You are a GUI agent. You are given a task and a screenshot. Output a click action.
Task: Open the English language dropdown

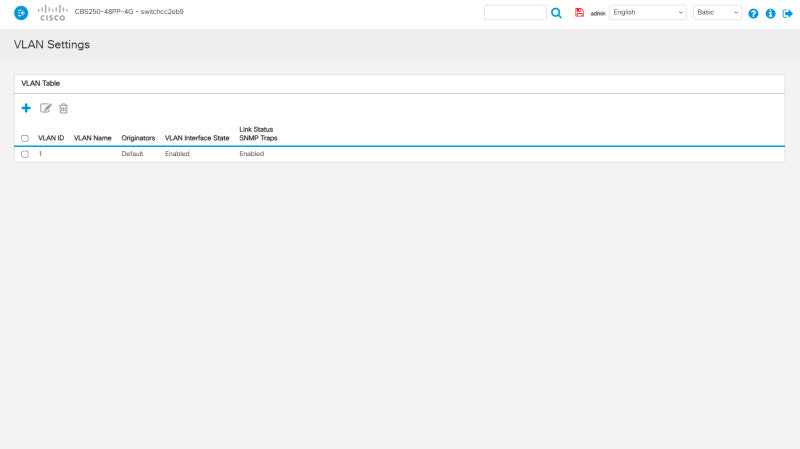[x=647, y=12]
